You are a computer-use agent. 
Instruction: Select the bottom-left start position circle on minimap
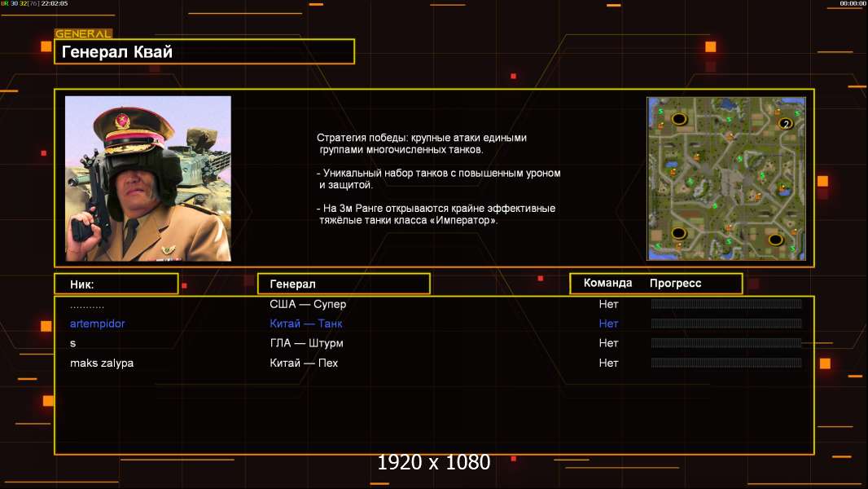[678, 234]
